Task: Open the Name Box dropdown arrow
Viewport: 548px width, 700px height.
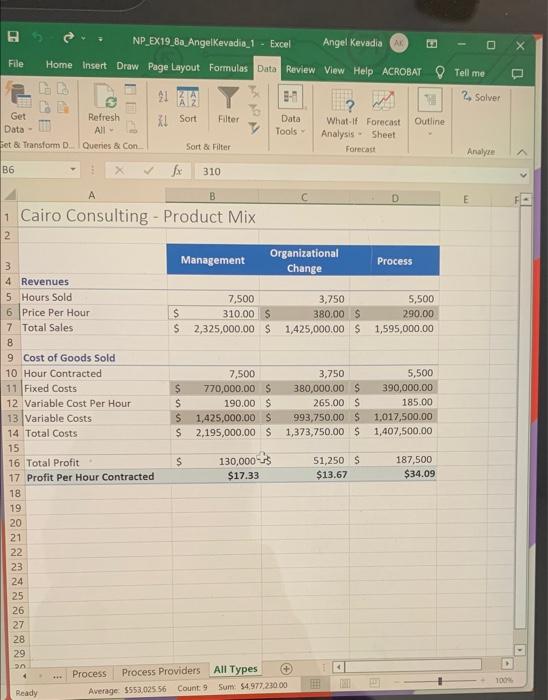Action: pyautogui.click(x=72, y=170)
